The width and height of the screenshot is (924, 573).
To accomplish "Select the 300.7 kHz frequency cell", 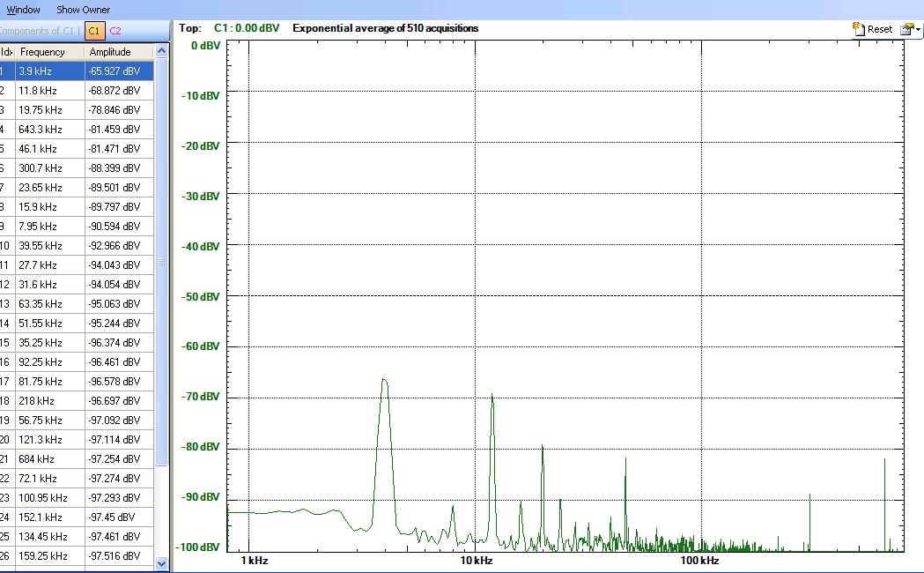I will [x=50, y=168].
